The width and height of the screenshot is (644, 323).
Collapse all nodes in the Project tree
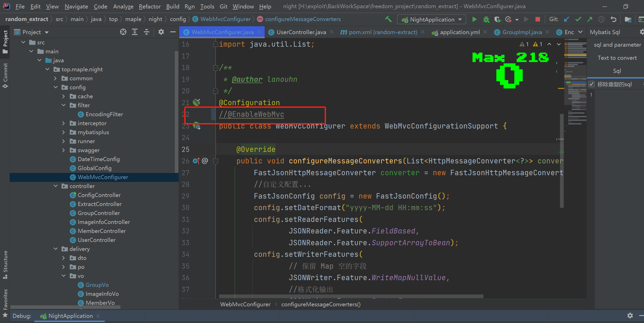click(146, 32)
